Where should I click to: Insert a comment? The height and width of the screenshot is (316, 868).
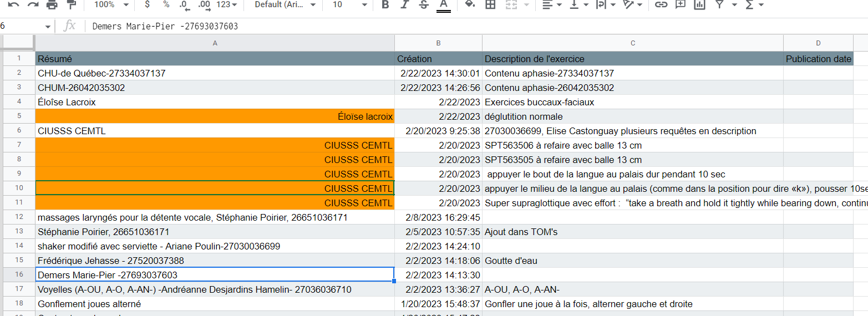[x=680, y=4]
